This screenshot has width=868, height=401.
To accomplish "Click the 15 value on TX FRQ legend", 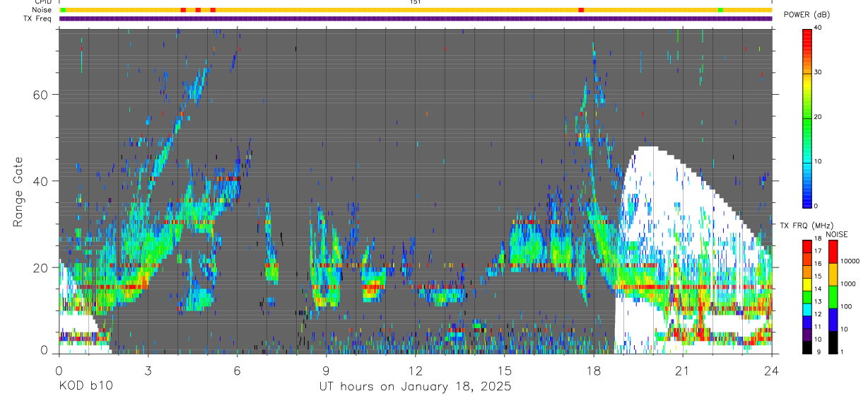I will tap(818, 277).
